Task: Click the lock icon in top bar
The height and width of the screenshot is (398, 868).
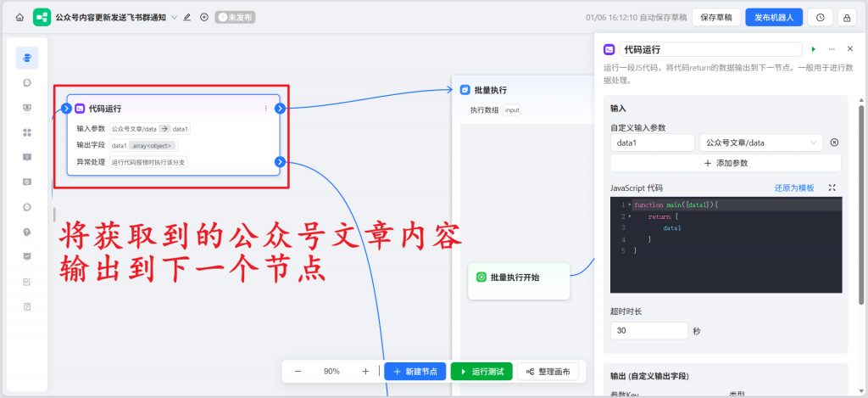Action: coord(847,17)
